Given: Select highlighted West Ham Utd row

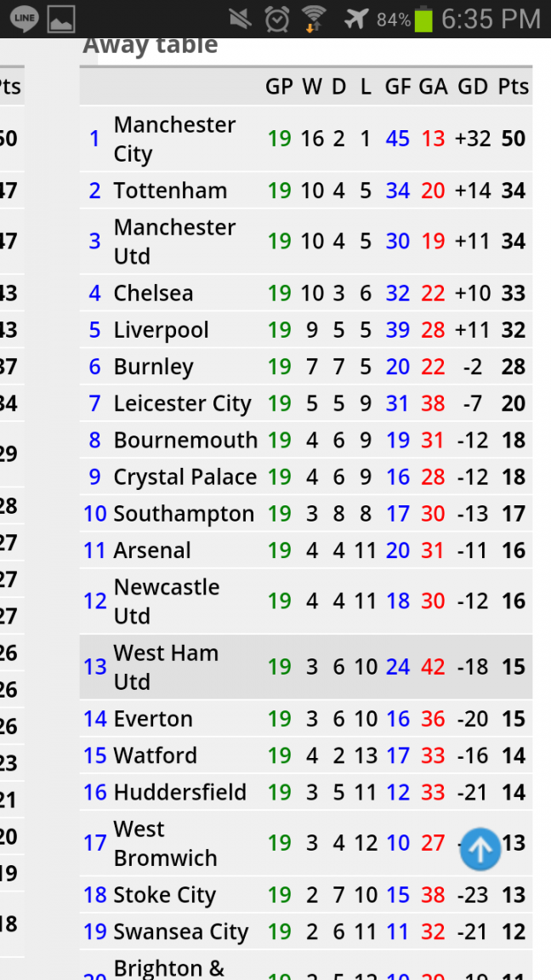Looking at the screenshot, I should [306, 667].
